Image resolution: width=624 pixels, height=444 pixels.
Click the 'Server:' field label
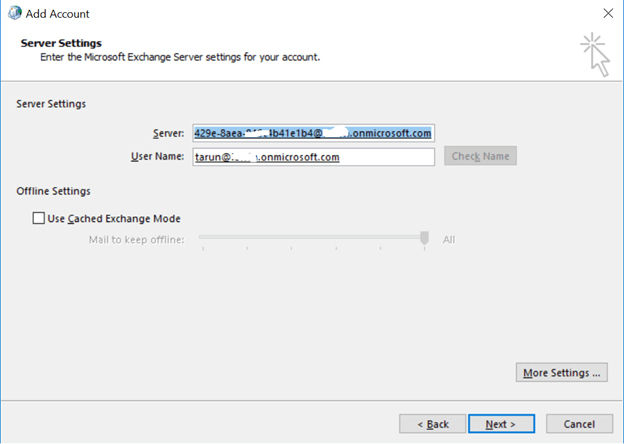pyautogui.click(x=168, y=133)
